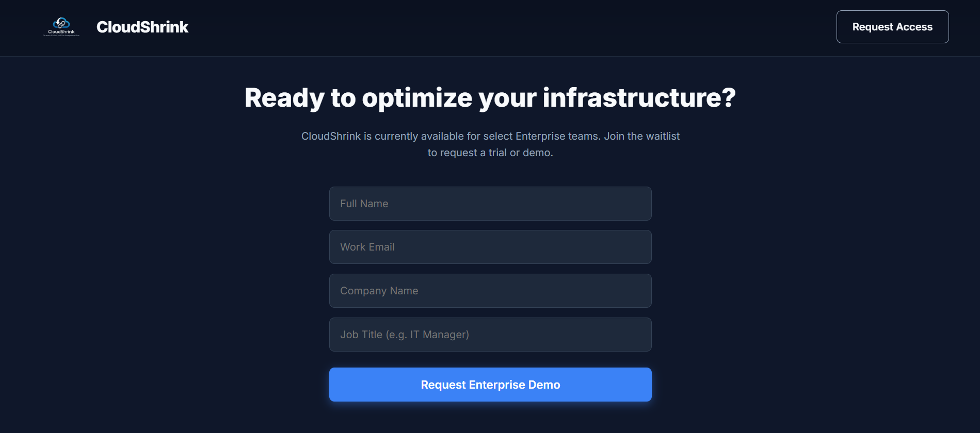Focus the Job Title input field
The image size is (980, 433).
click(490, 335)
